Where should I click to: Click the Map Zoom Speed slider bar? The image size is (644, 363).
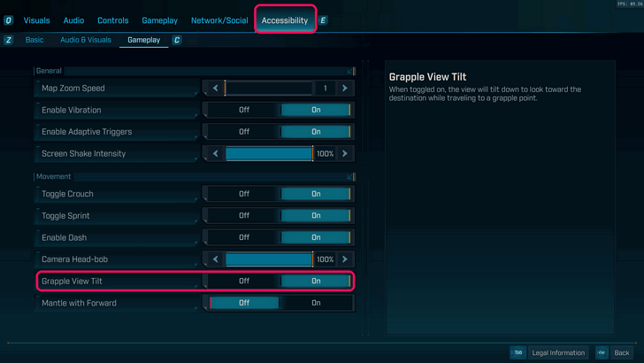[269, 88]
